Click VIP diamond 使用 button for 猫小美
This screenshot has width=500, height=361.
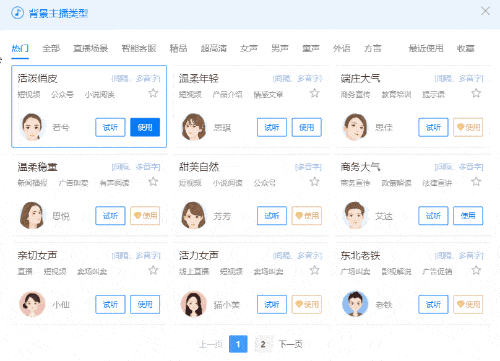[307, 304]
